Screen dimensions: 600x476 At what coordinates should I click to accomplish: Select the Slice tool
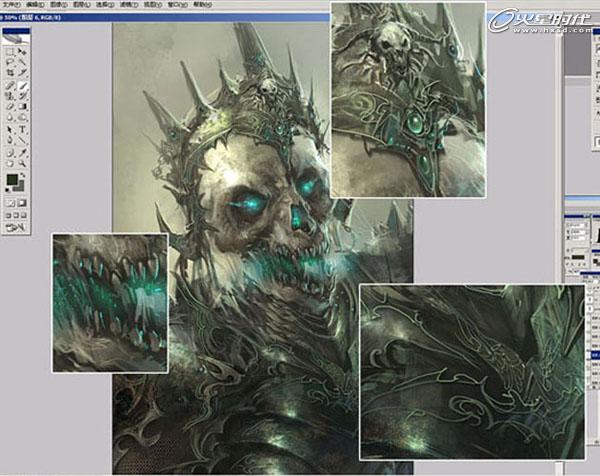point(22,72)
